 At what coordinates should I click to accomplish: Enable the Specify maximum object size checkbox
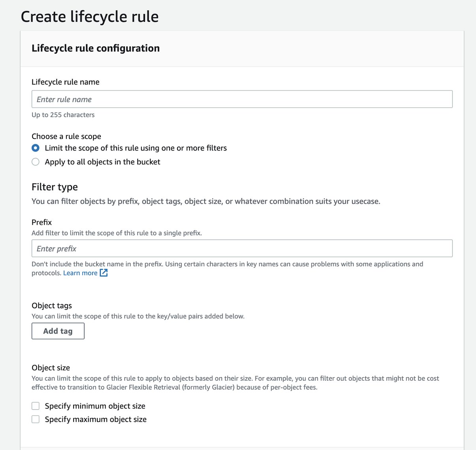click(x=35, y=419)
